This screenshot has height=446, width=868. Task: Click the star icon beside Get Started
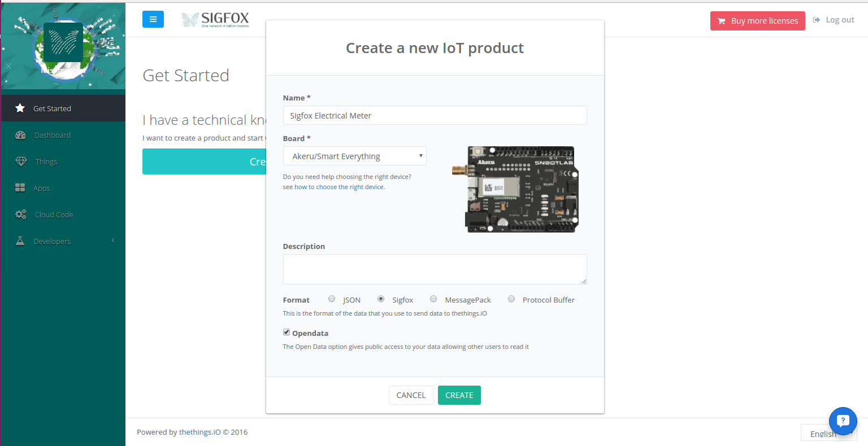tap(20, 108)
